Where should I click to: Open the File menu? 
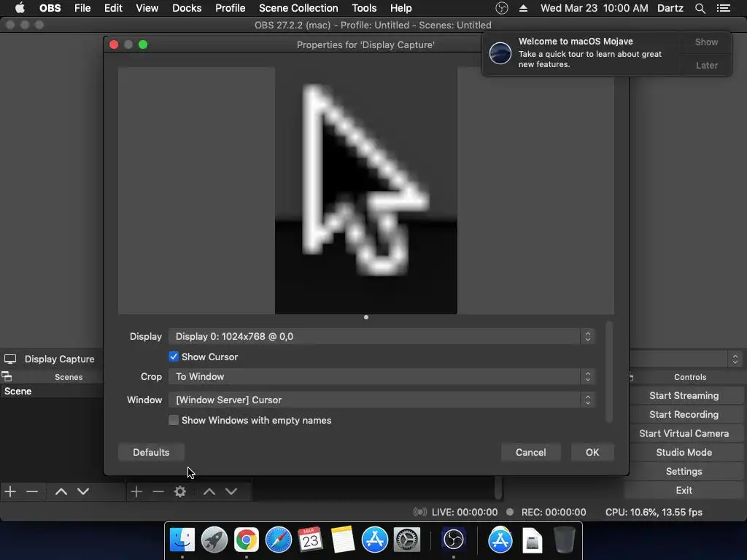pos(82,8)
